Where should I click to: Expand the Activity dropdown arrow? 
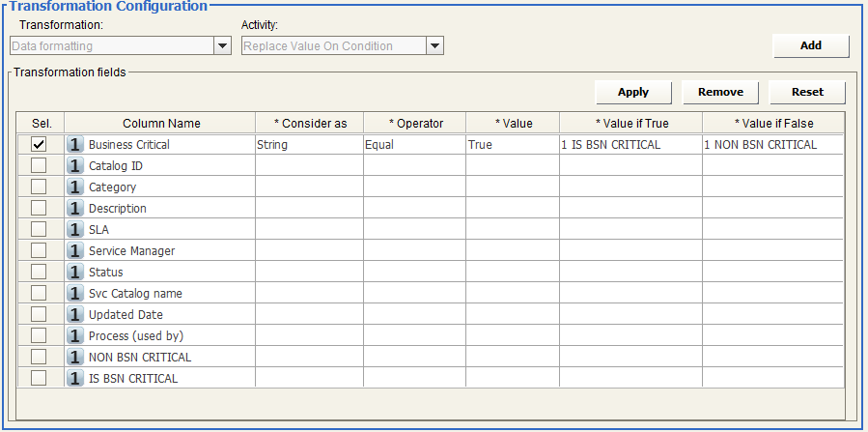click(x=434, y=45)
